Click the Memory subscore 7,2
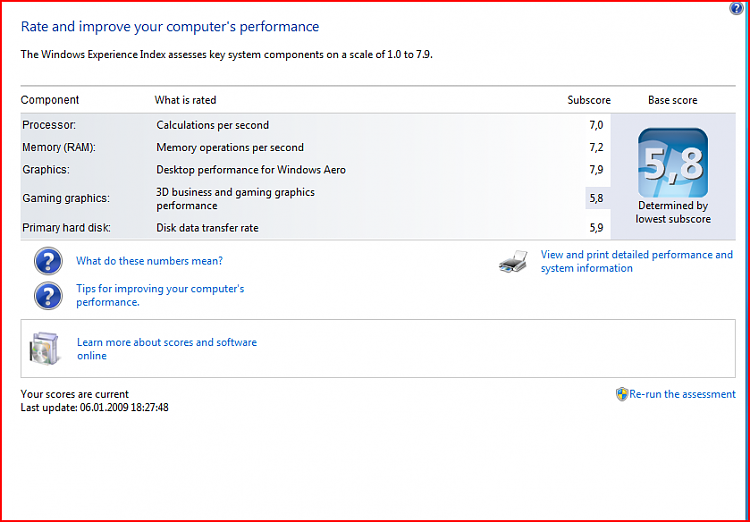The width and height of the screenshot is (750, 522). tap(596, 147)
